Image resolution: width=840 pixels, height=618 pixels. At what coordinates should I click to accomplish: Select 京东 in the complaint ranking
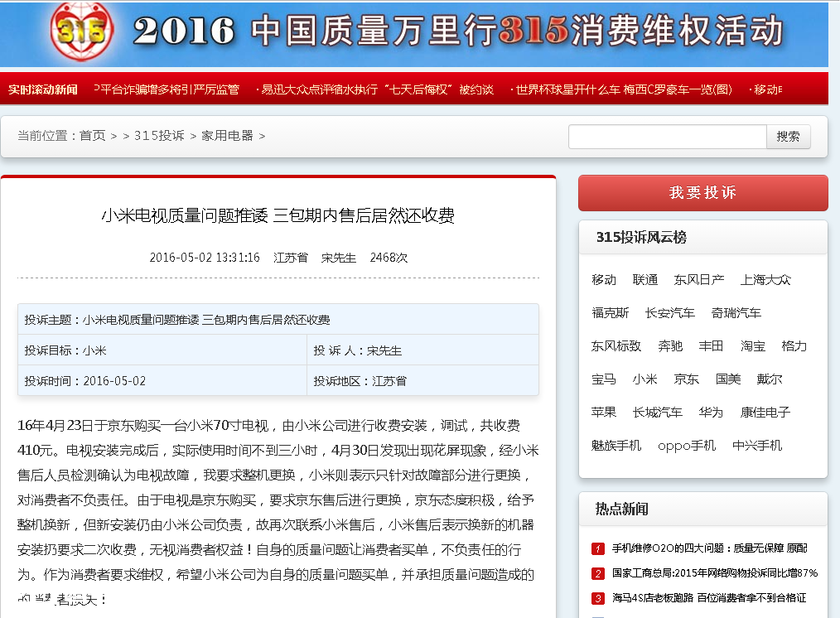point(686,379)
